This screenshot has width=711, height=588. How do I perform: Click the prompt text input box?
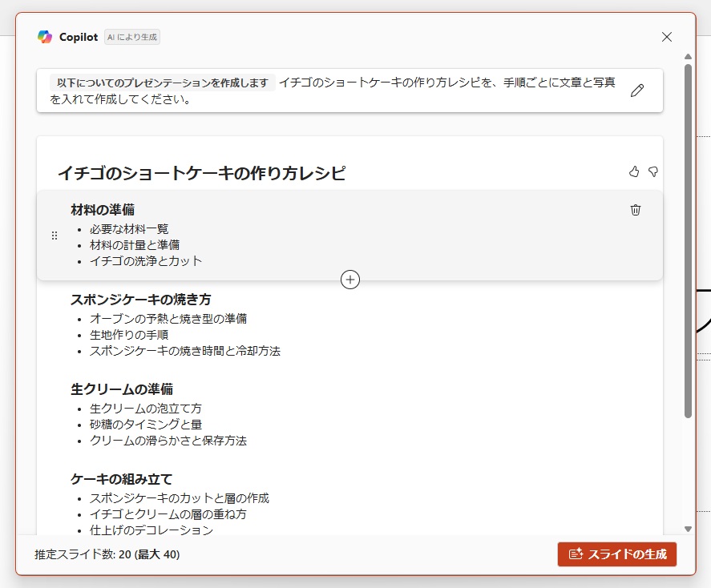click(337, 91)
